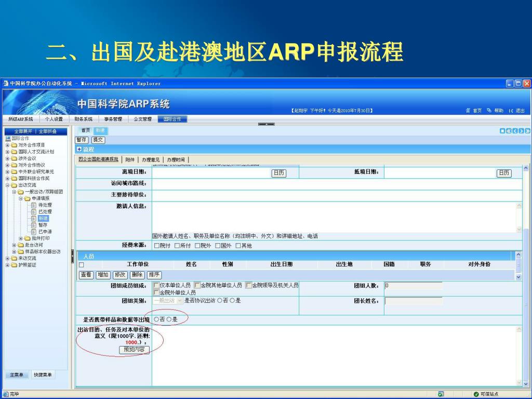Check the 国外 funding source checkbox
Viewport: 532px width, 399px height.
tap(218, 246)
